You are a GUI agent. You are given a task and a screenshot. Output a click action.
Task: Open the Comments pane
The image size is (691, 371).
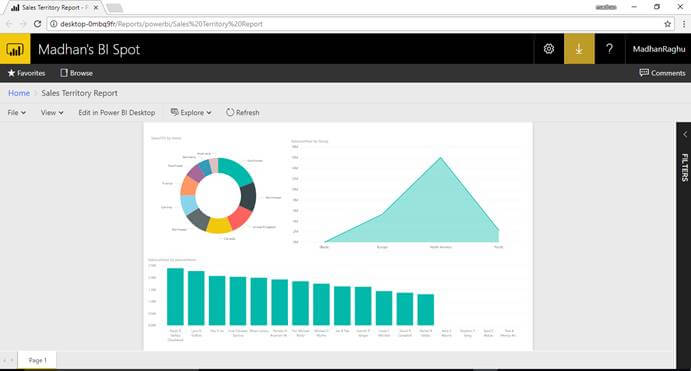click(662, 73)
